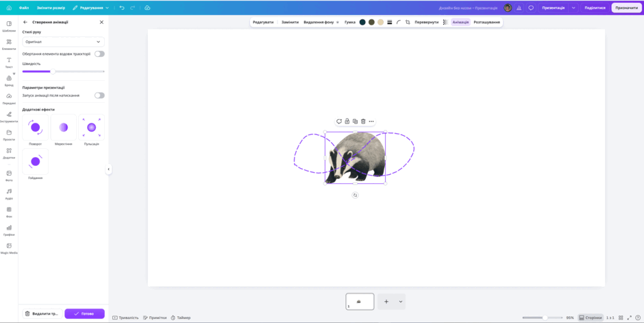Click the Видалити траєкторію button
Image resolution: width=644 pixels, height=323 pixels.
[42, 313]
